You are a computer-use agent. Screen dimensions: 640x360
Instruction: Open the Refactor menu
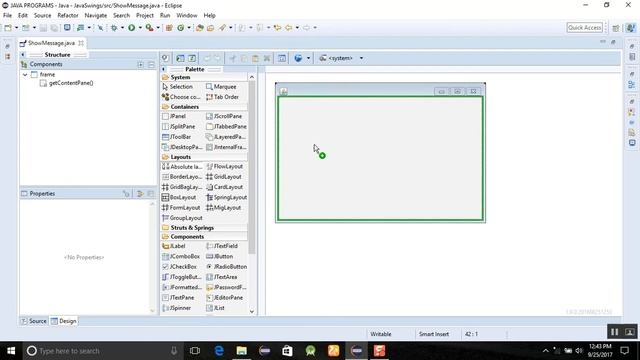(x=68, y=16)
